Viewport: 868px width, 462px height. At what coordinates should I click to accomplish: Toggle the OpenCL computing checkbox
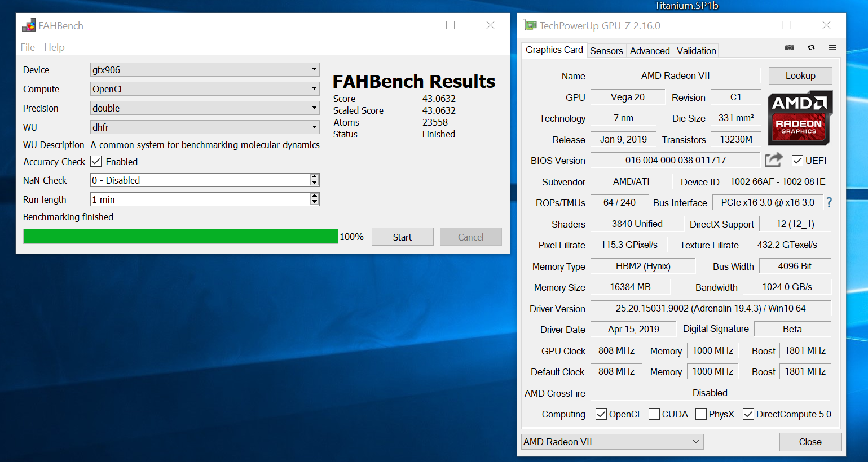(x=601, y=414)
